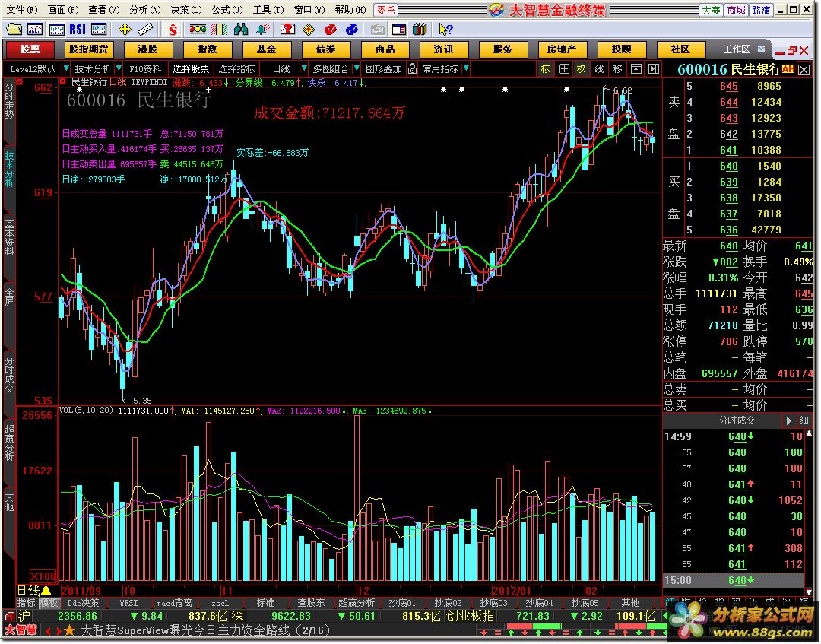Click the 创业板指 index label

pyautogui.click(x=470, y=617)
